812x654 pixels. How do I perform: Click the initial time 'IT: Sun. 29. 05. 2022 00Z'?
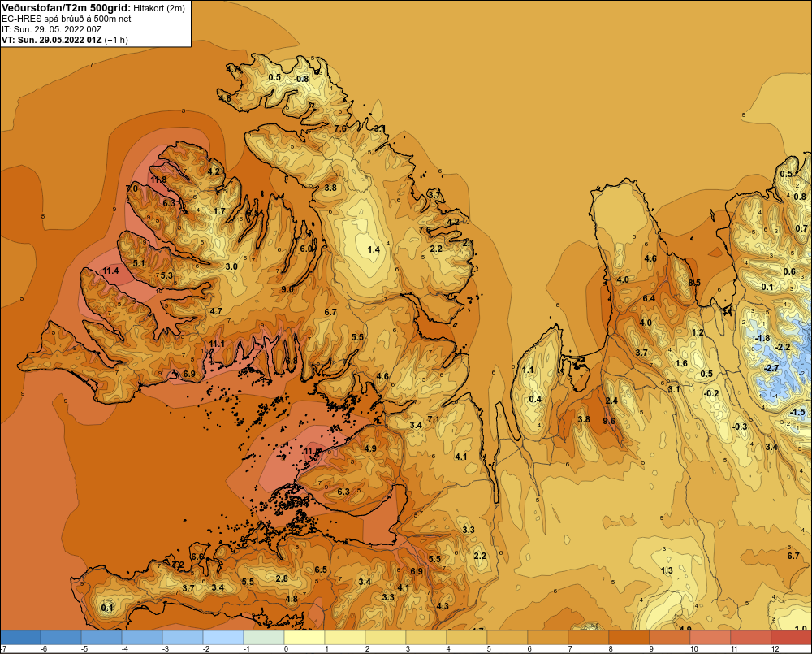pyautogui.click(x=52, y=29)
